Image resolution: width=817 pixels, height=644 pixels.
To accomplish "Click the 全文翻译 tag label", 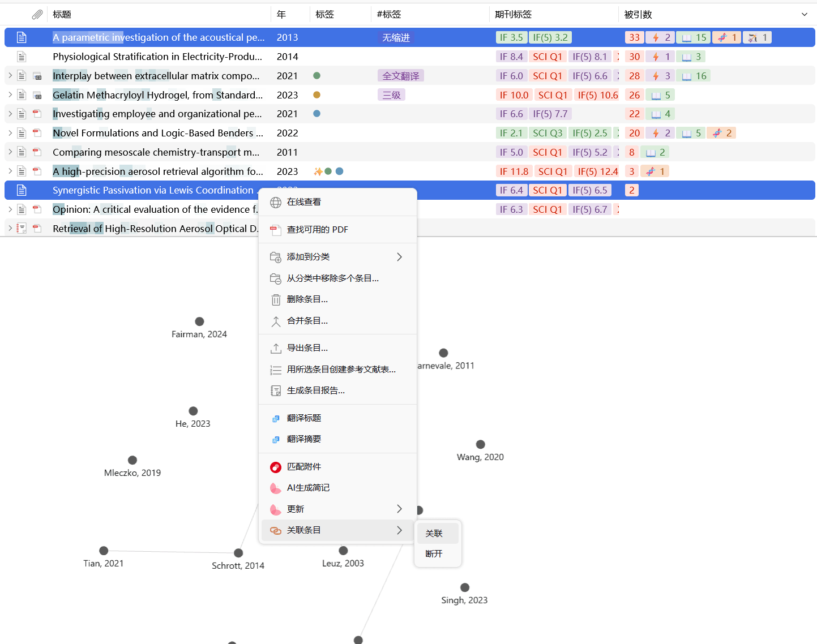I will tap(401, 76).
